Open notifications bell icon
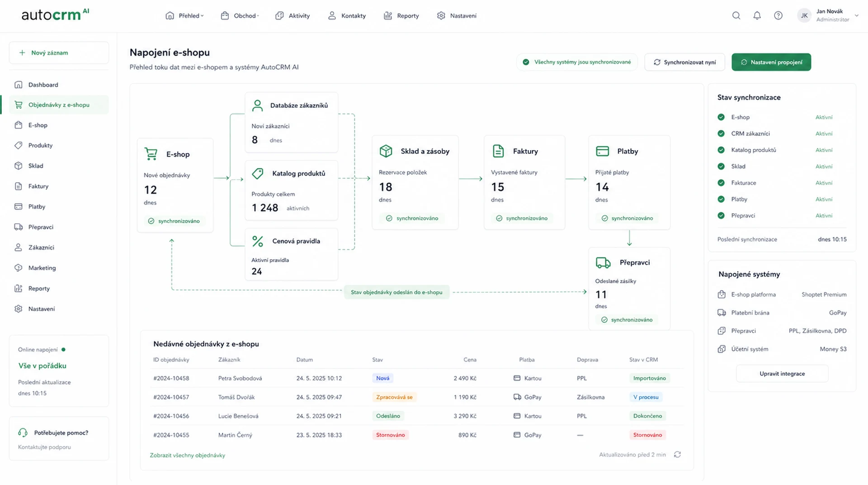 tap(757, 16)
